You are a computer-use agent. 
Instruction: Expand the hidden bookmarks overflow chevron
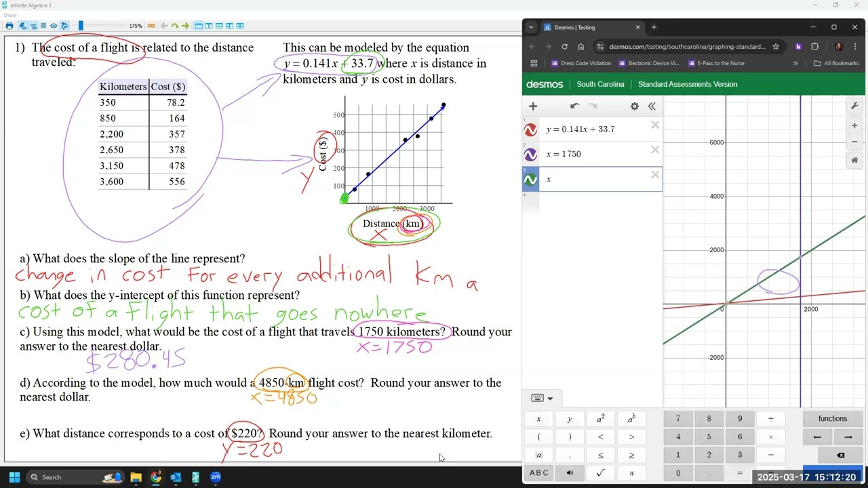click(x=795, y=63)
